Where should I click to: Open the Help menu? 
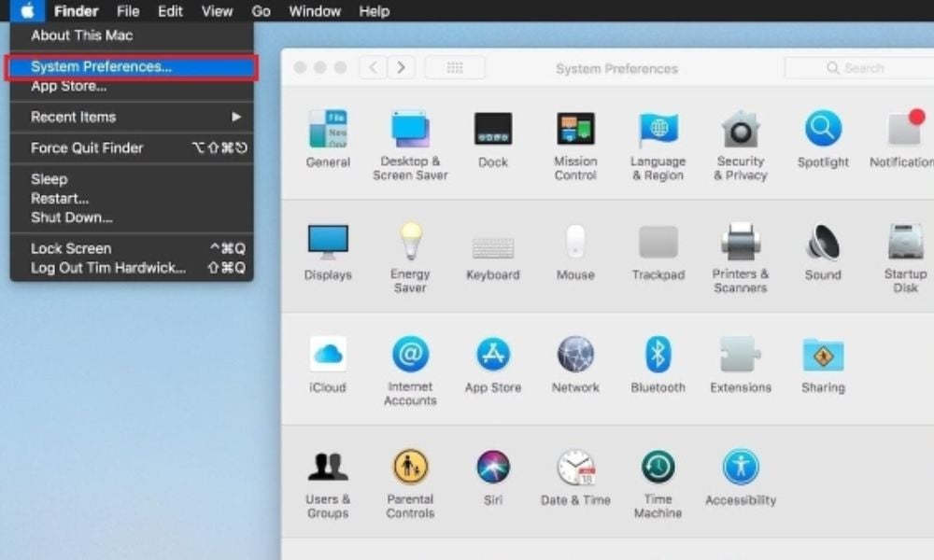pos(375,11)
